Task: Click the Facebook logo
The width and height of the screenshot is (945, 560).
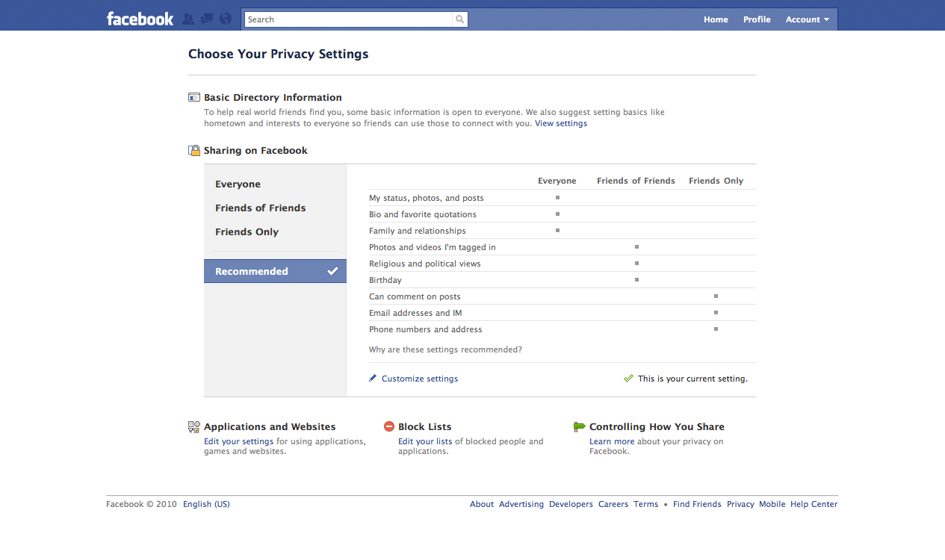Action: 140,19
